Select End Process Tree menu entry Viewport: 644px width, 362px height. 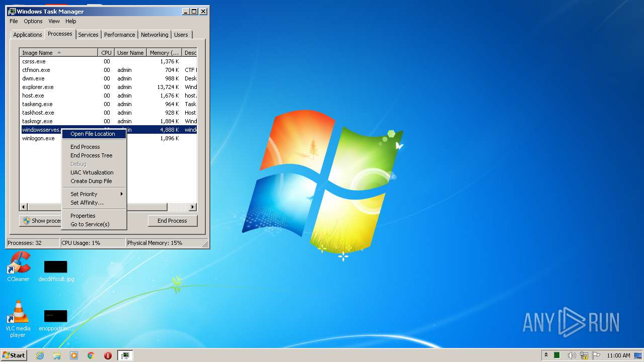pyautogui.click(x=94, y=155)
